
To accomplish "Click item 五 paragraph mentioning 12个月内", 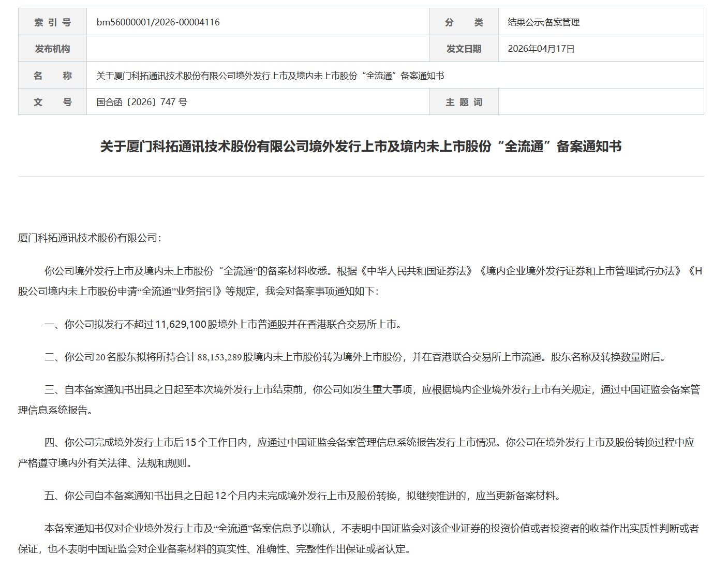I will [x=303, y=496].
